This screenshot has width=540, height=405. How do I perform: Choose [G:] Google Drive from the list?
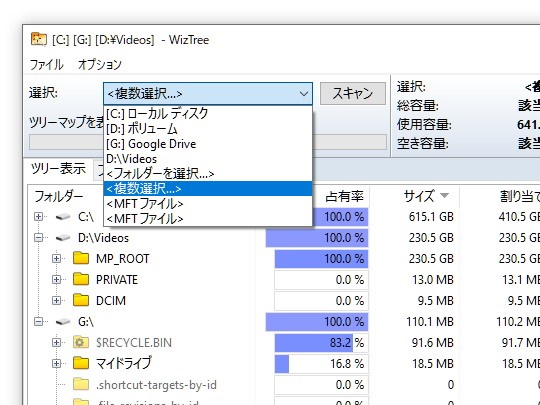[208, 144]
